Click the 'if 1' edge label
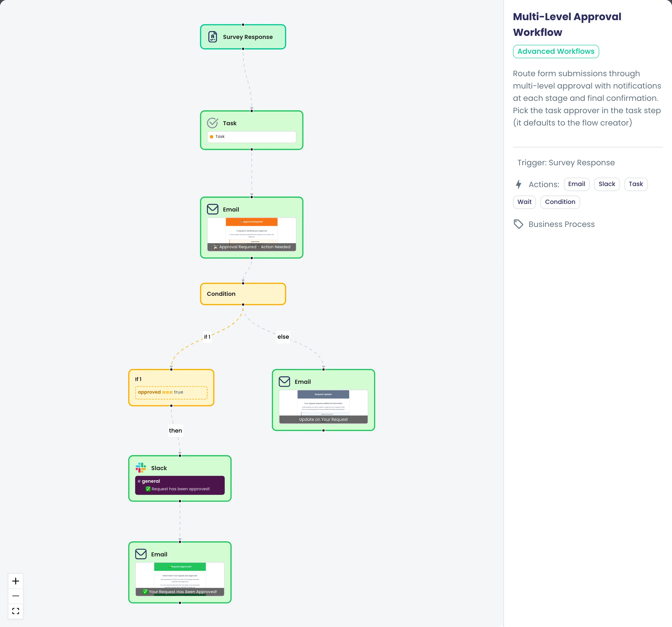 (x=207, y=337)
